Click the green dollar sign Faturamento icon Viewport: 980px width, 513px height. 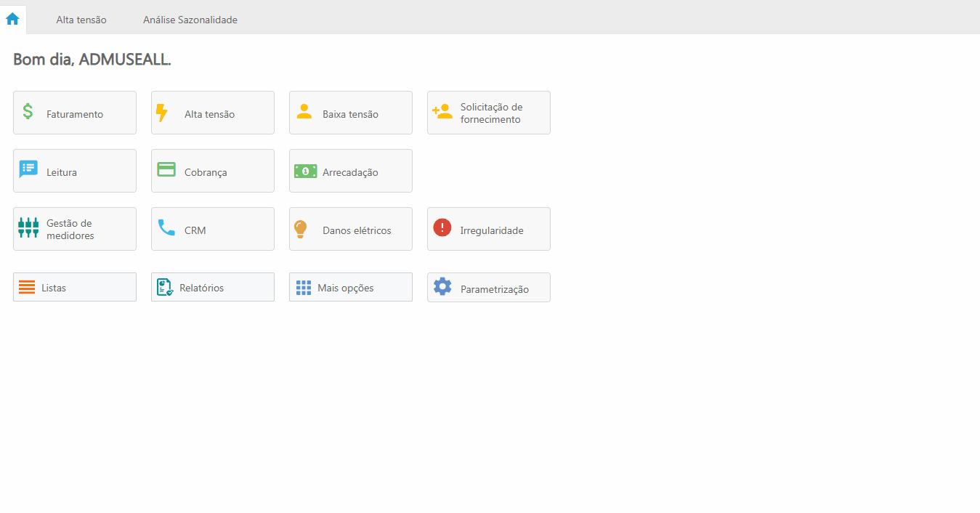coord(28,112)
